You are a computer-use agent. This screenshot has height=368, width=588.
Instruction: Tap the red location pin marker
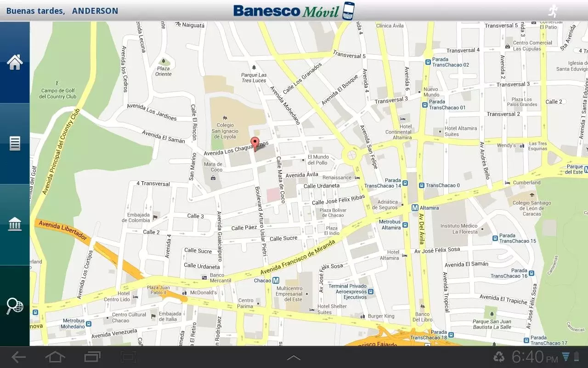(x=255, y=144)
